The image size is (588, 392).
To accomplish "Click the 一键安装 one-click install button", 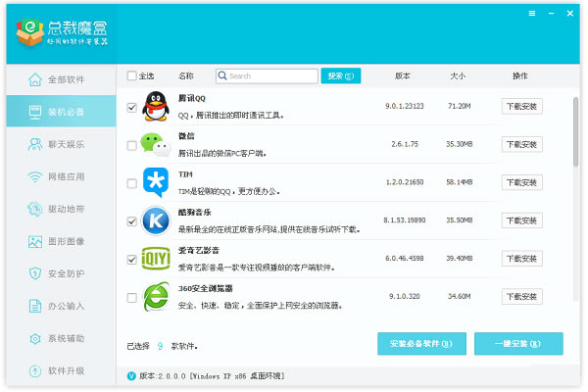I will pos(518,344).
